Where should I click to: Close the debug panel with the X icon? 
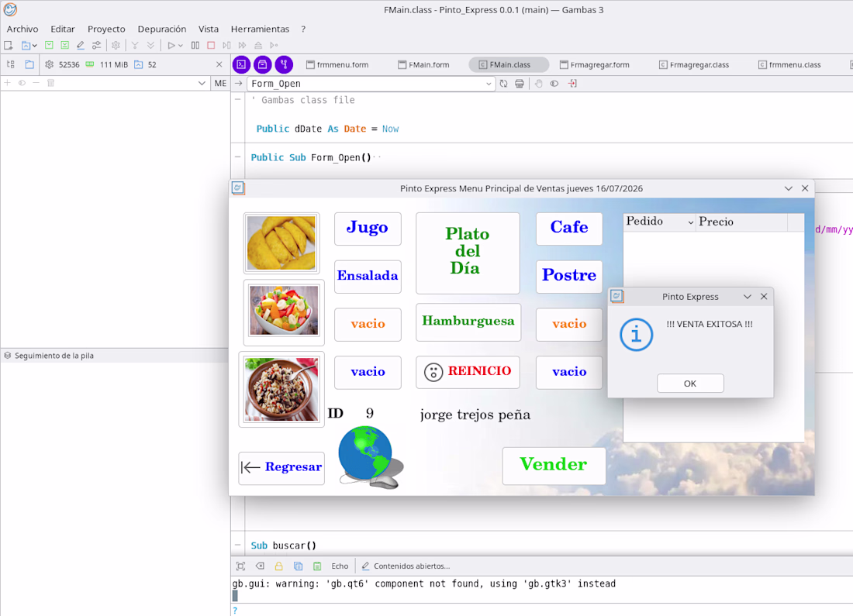(x=219, y=64)
